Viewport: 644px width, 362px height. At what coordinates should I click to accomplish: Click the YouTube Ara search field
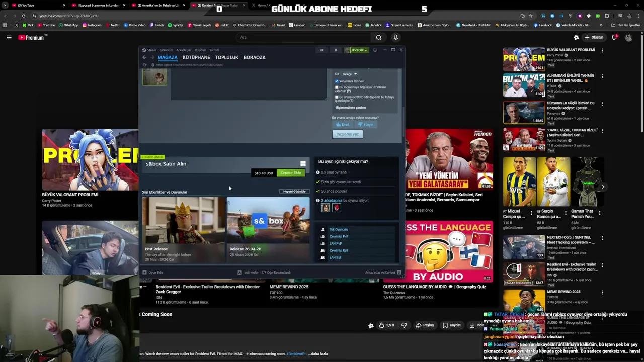(303, 37)
